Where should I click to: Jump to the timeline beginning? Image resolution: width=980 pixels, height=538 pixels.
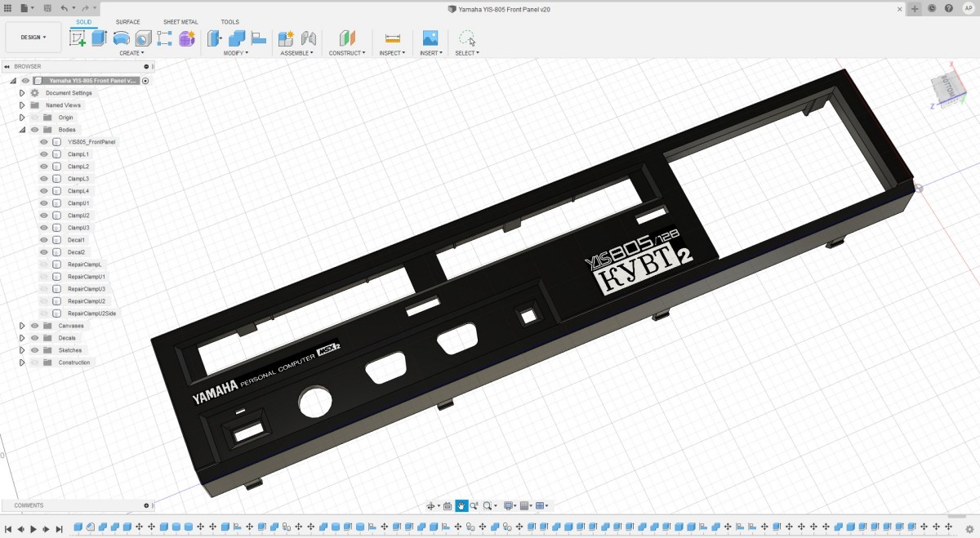pyautogui.click(x=7, y=529)
